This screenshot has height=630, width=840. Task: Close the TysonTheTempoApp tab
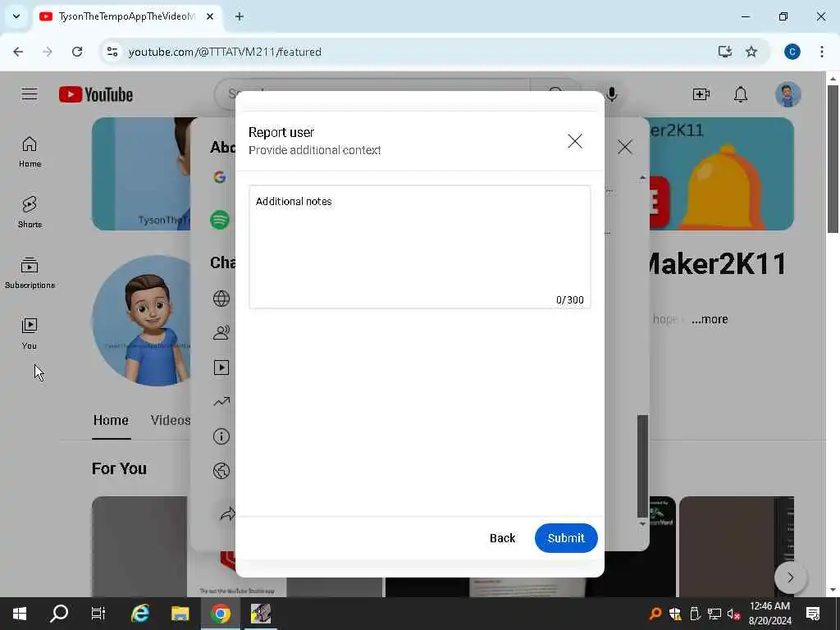pos(210,16)
